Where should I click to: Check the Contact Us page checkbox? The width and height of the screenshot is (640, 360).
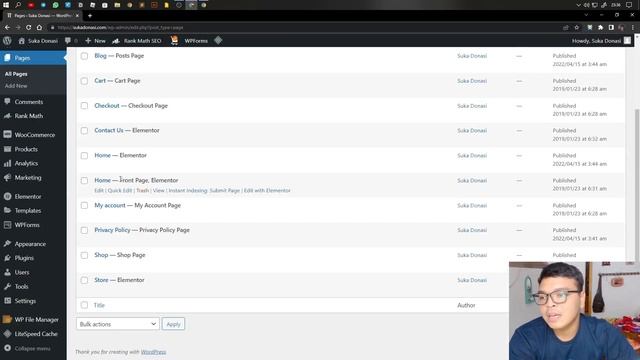[84, 131]
